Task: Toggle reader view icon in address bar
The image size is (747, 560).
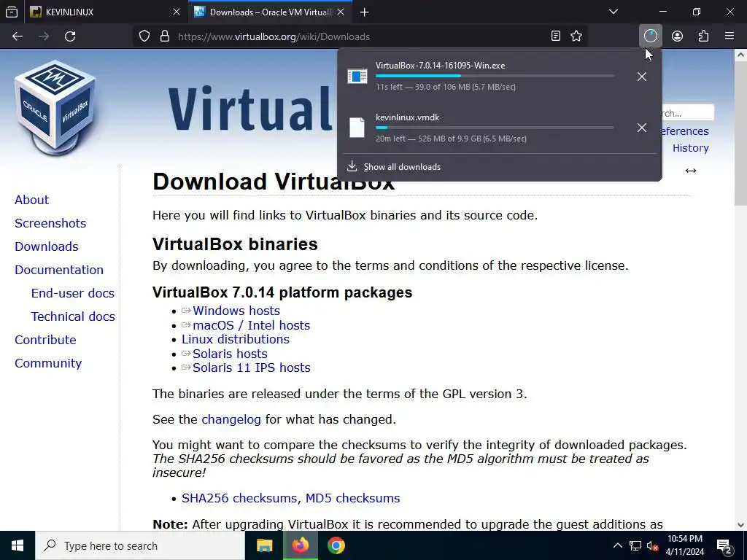Action: [x=555, y=36]
